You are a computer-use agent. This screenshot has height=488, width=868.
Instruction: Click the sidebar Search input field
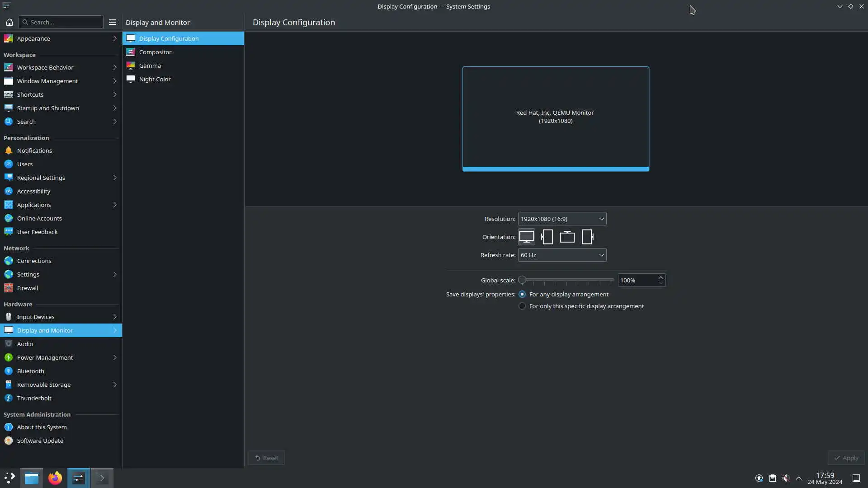point(61,22)
